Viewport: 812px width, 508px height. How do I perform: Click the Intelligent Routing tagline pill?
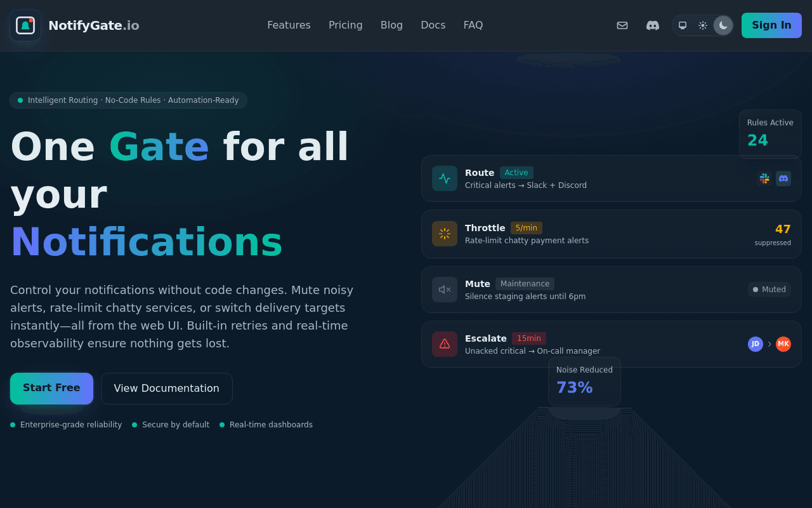(x=128, y=100)
